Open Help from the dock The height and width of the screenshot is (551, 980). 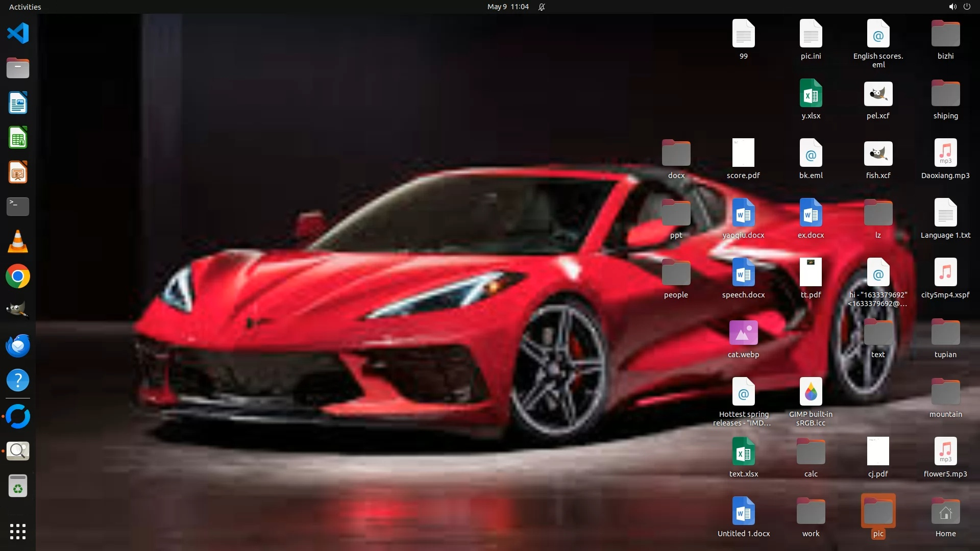[18, 381]
